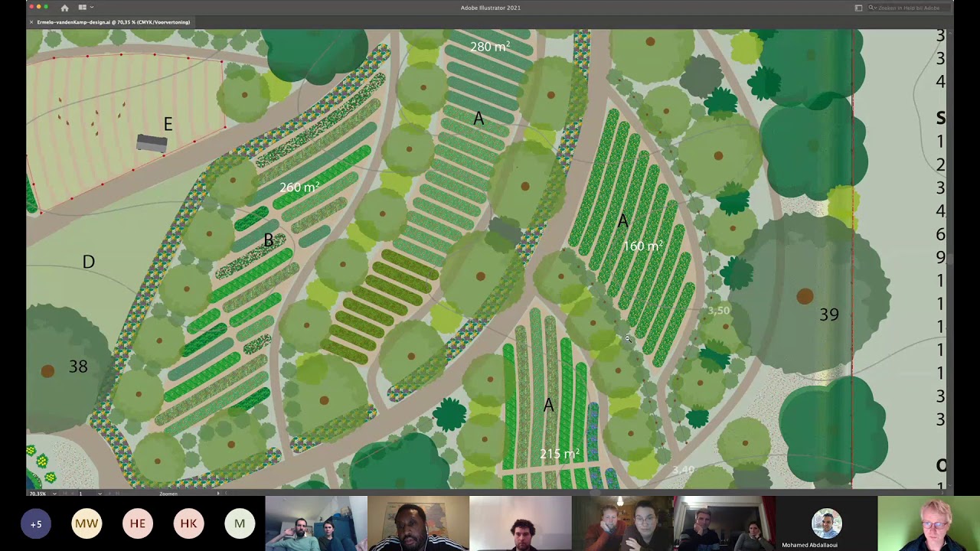The width and height of the screenshot is (980, 551).
Task: Open the +5 more participants avatar
Action: [36, 523]
